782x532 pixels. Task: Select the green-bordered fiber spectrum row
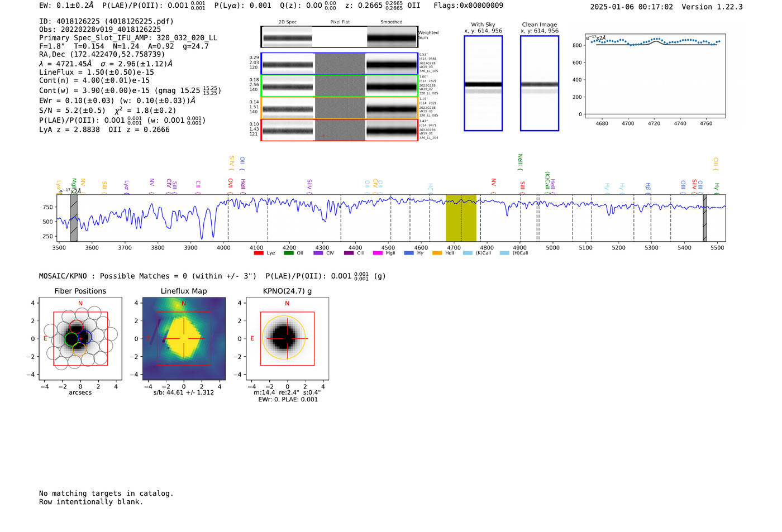(x=340, y=86)
